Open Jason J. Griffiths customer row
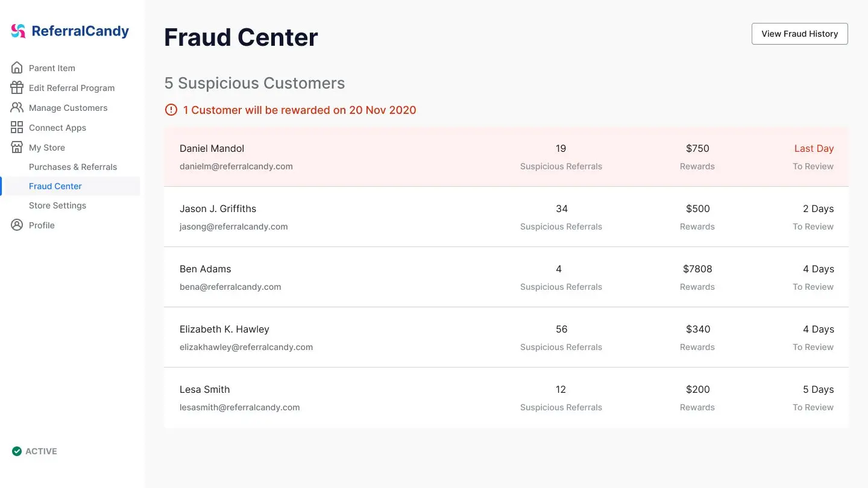This screenshot has height=488, width=868. [506, 217]
